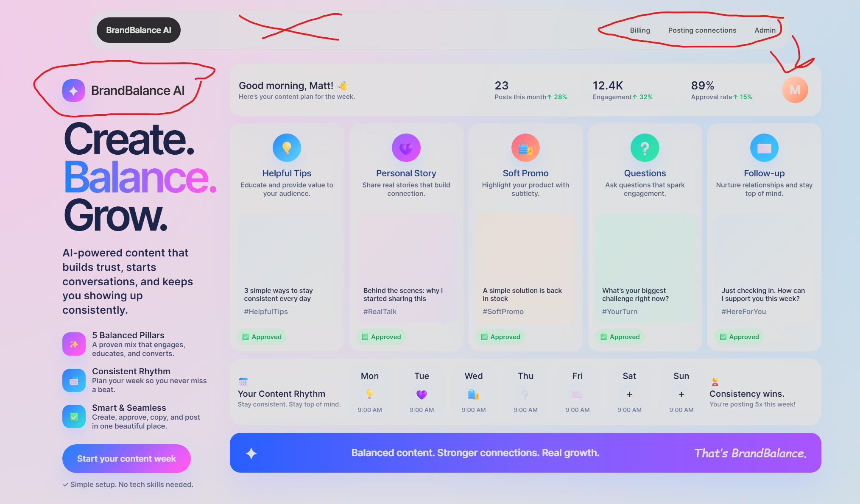Add a post to Sunday slot
The height and width of the screenshot is (504, 860).
click(681, 394)
